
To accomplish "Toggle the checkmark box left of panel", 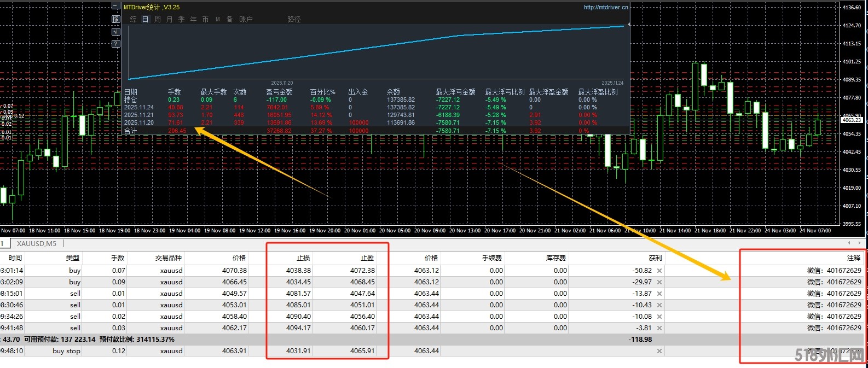I will [115, 32].
